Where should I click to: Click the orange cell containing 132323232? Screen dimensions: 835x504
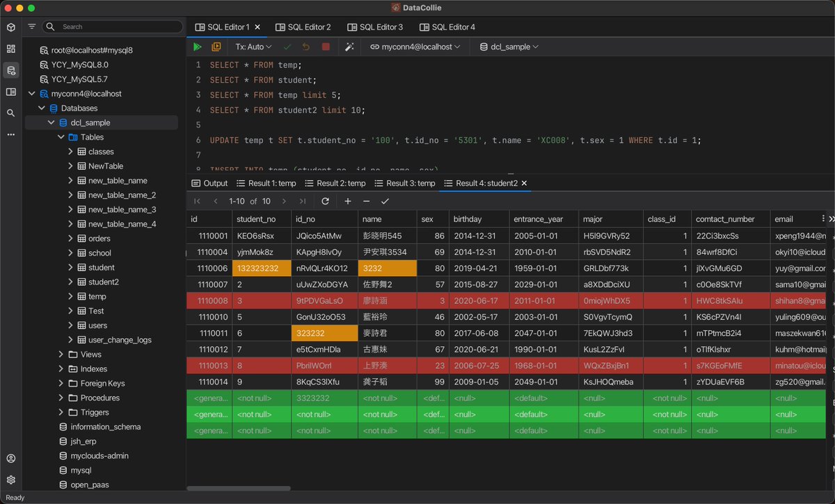pyautogui.click(x=262, y=268)
